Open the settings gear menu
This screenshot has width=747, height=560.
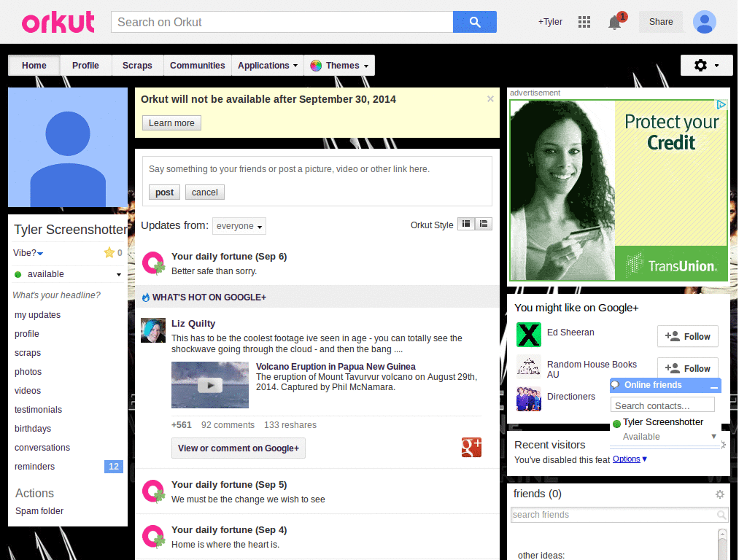click(x=706, y=65)
